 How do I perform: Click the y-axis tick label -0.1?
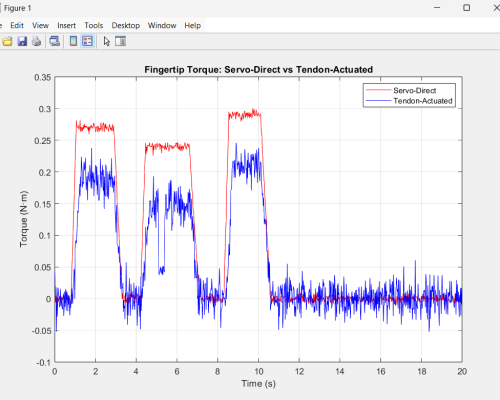44,363
